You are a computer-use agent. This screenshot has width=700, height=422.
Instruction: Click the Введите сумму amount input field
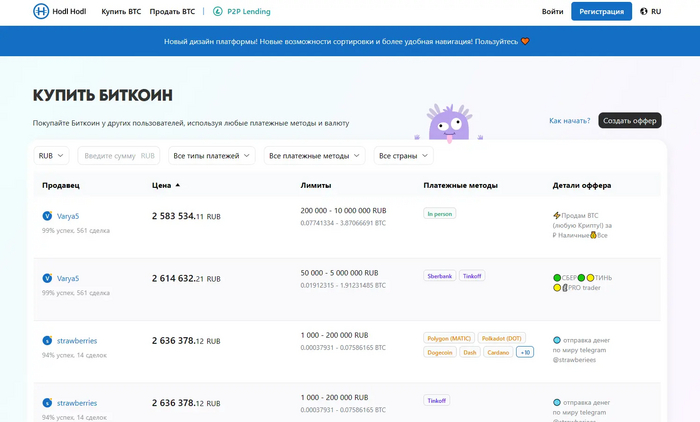click(119, 155)
